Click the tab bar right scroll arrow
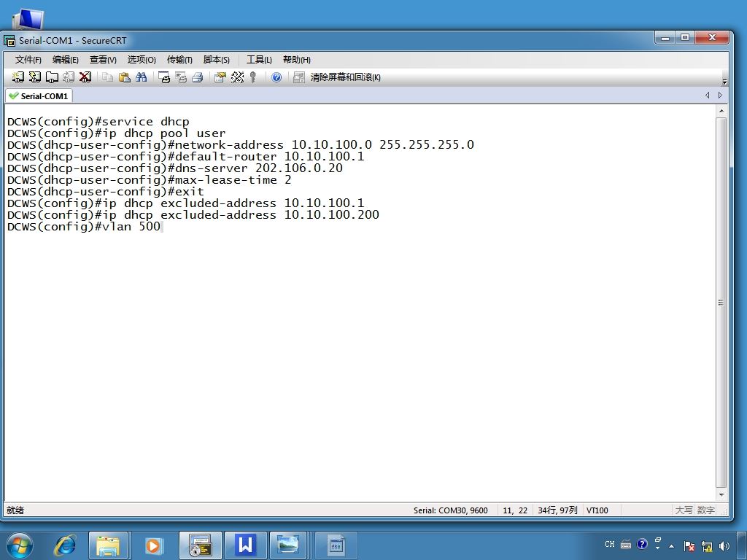 [x=720, y=96]
